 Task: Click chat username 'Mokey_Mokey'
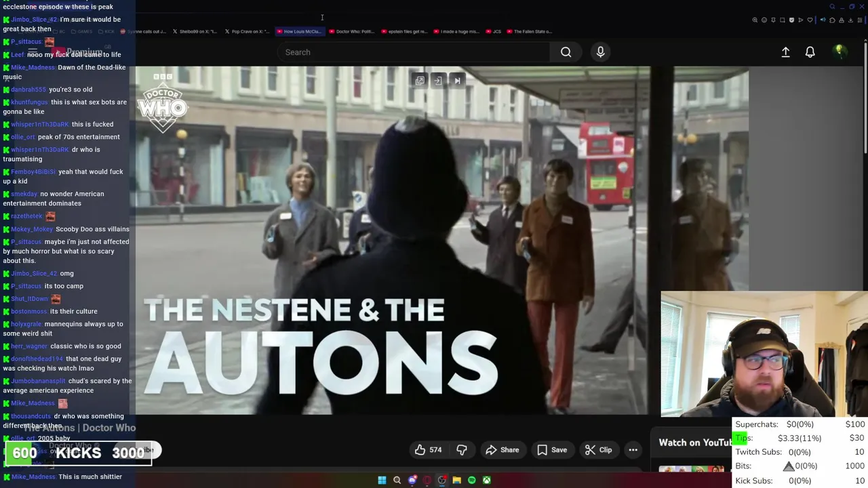[32, 229]
